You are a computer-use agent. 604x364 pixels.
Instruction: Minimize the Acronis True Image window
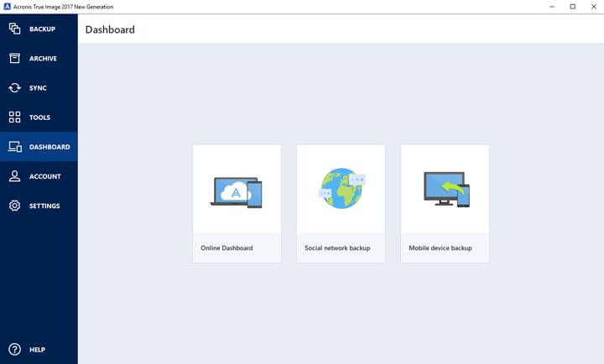(552, 7)
